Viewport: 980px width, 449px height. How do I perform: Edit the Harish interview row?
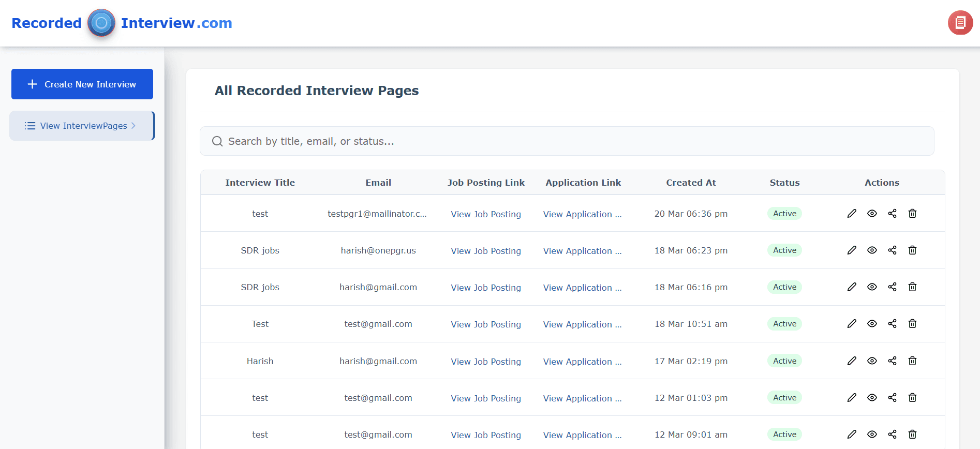tap(852, 361)
